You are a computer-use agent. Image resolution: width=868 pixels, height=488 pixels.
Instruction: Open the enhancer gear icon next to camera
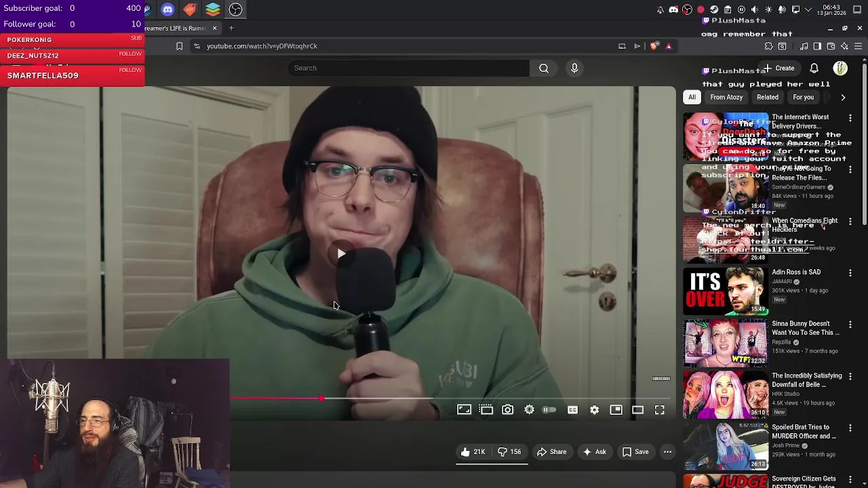click(x=530, y=409)
